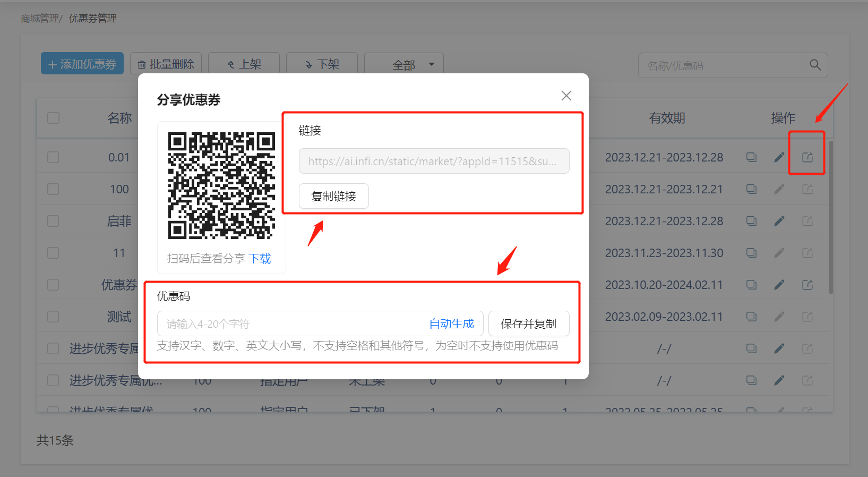
Task: Click the edit pencil in the 2023.11.23-2023.11.30 row
Action: pos(779,253)
